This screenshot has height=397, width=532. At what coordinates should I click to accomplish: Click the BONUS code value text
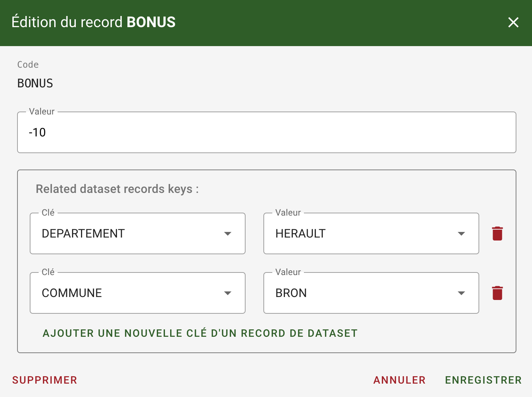click(x=35, y=83)
